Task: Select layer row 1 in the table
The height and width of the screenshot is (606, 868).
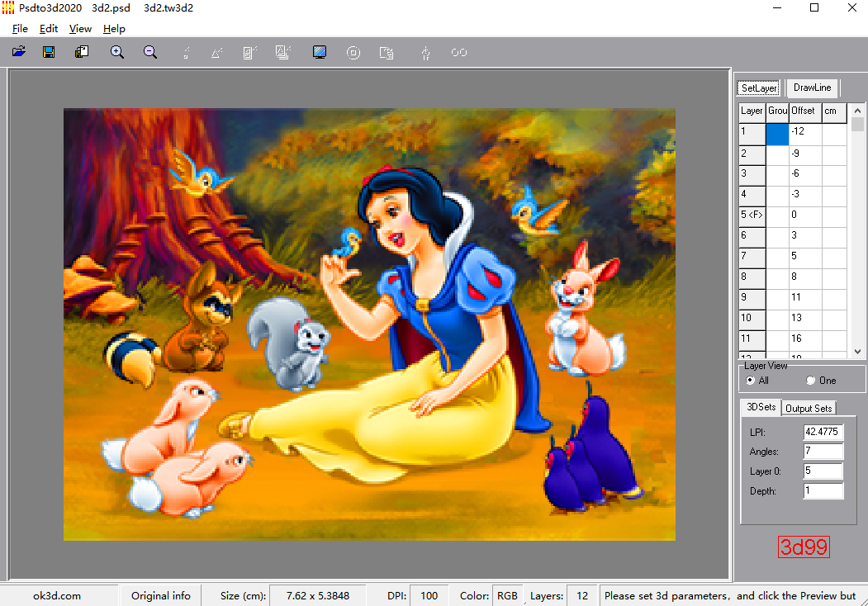Action: [x=752, y=134]
